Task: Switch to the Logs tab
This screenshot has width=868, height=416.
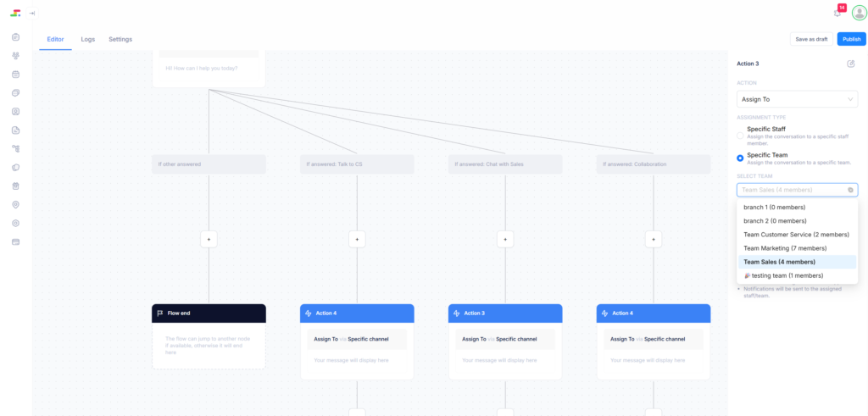Action: [x=87, y=39]
